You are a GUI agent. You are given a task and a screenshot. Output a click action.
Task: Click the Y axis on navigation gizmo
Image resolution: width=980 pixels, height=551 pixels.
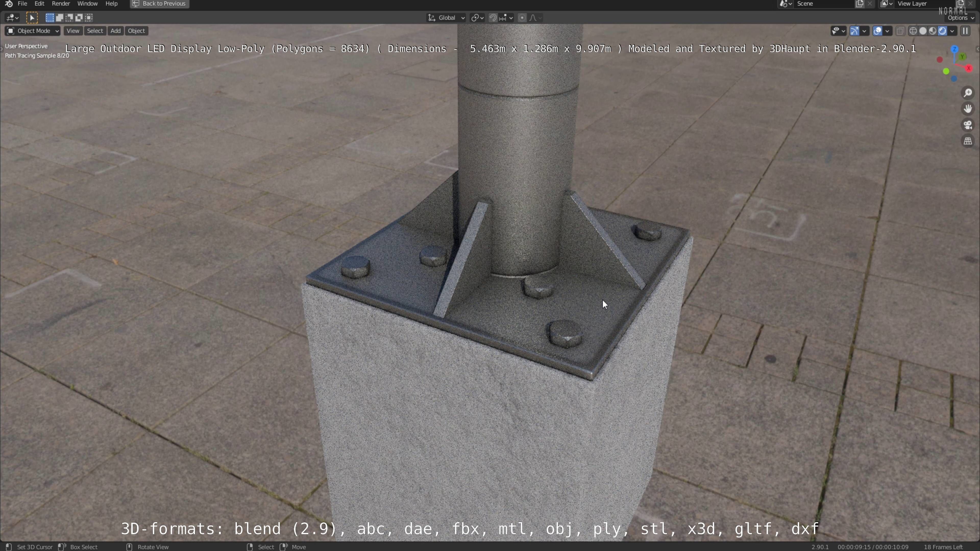coord(962,57)
